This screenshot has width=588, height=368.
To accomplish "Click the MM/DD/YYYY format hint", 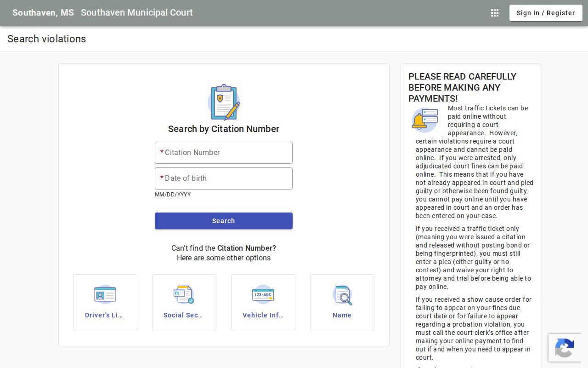I will (173, 195).
